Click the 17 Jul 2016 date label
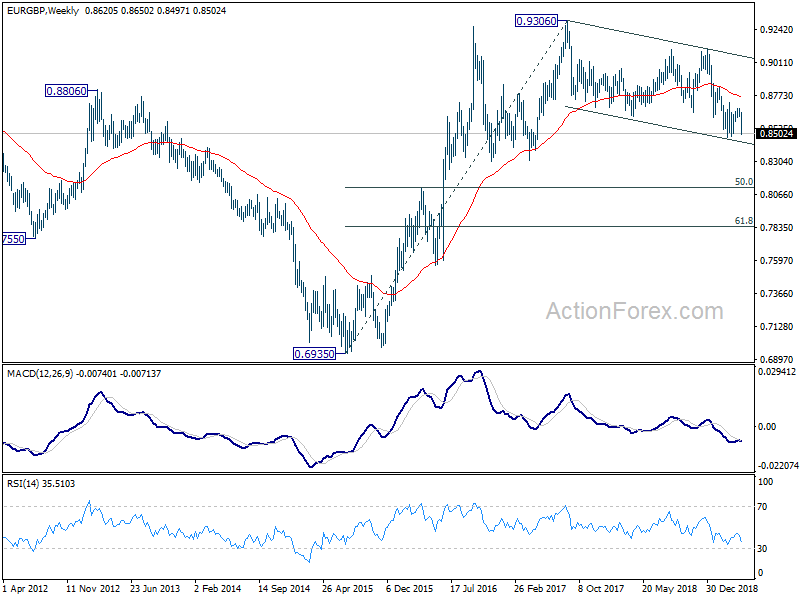The height and width of the screenshot is (600, 800). (x=473, y=588)
